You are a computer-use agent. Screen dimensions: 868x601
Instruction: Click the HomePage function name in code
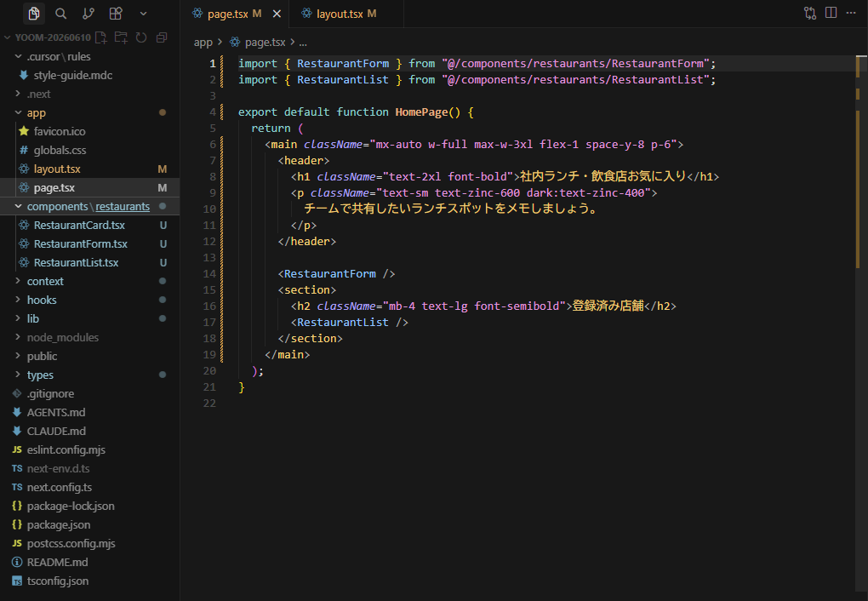point(421,112)
